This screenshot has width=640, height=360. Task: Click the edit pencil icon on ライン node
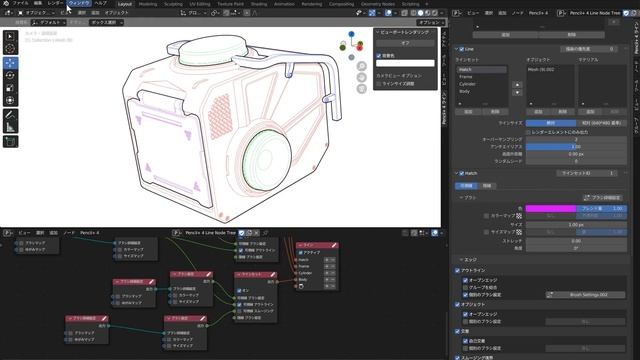[334, 245]
